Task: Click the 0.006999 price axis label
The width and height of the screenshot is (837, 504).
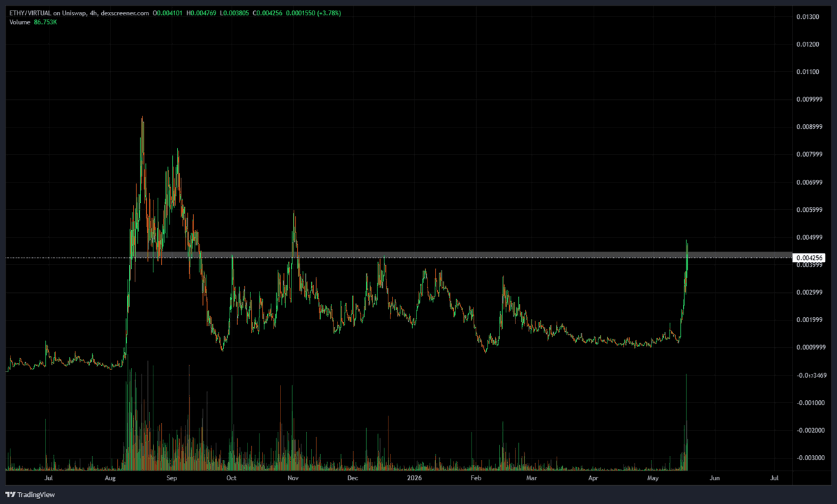Action: [x=810, y=182]
